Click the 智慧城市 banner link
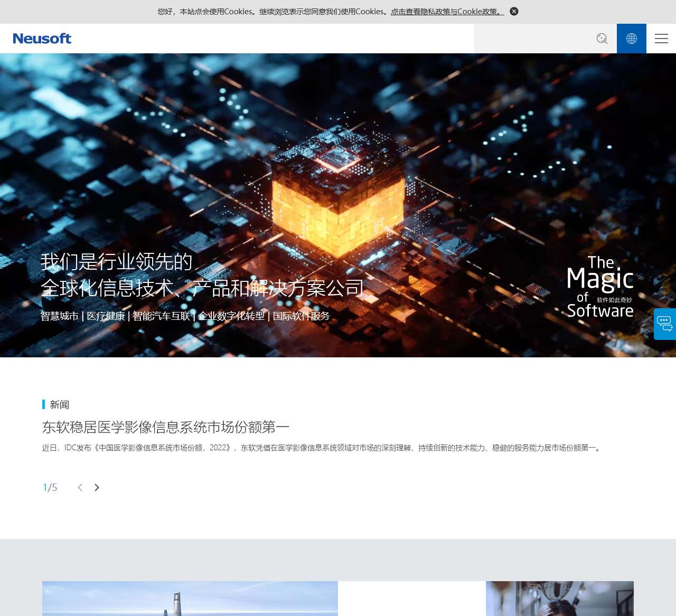 click(60, 316)
